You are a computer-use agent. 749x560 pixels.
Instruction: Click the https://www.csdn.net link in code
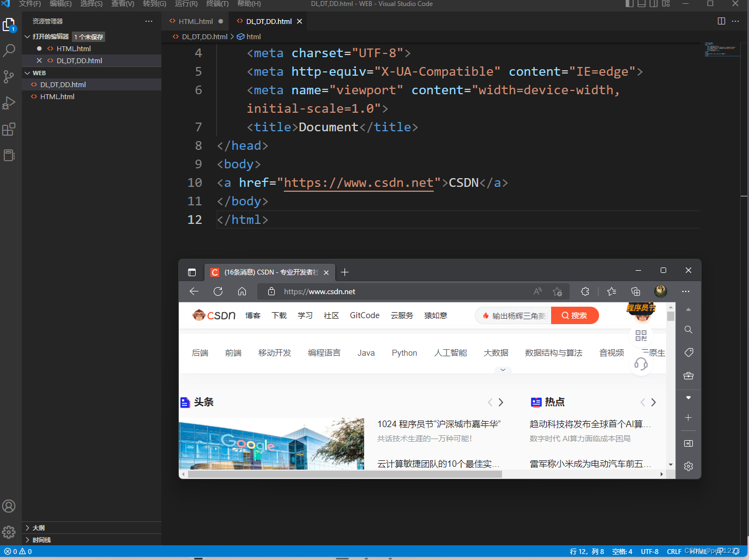click(359, 182)
